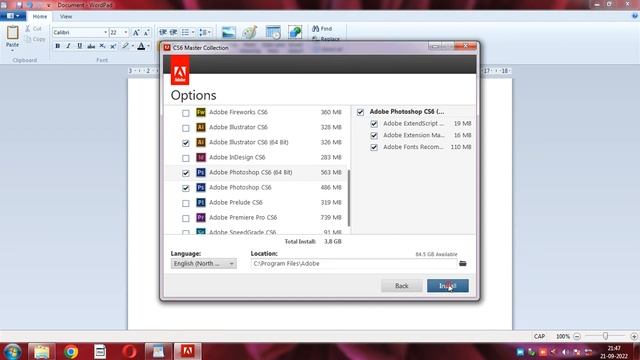Viewport: 640px width, 360px height.
Task: Check the Adobe Prelude CS6 checkbox
Action: pos(186,203)
